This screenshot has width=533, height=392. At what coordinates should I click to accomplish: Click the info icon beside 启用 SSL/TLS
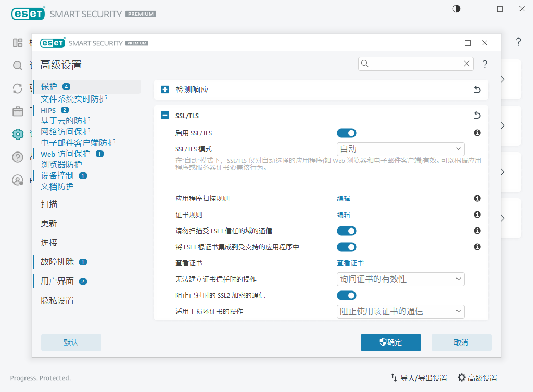click(x=477, y=133)
